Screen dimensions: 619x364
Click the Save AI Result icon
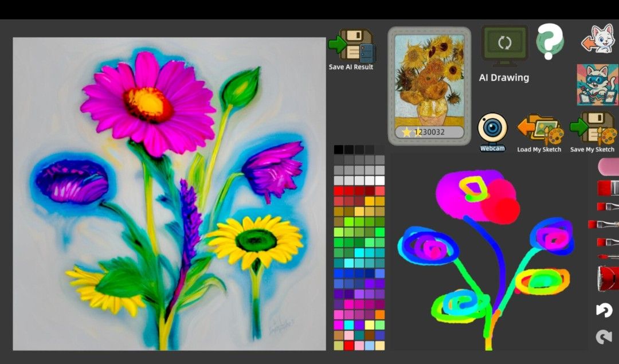pos(351,46)
